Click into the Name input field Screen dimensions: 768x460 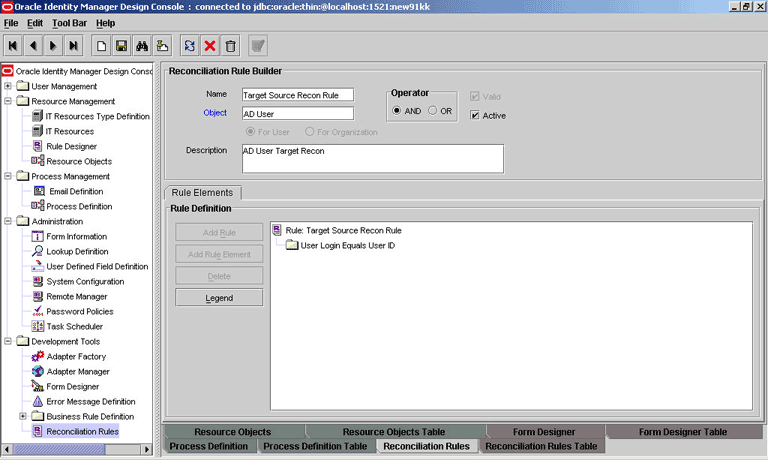[298, 95]
